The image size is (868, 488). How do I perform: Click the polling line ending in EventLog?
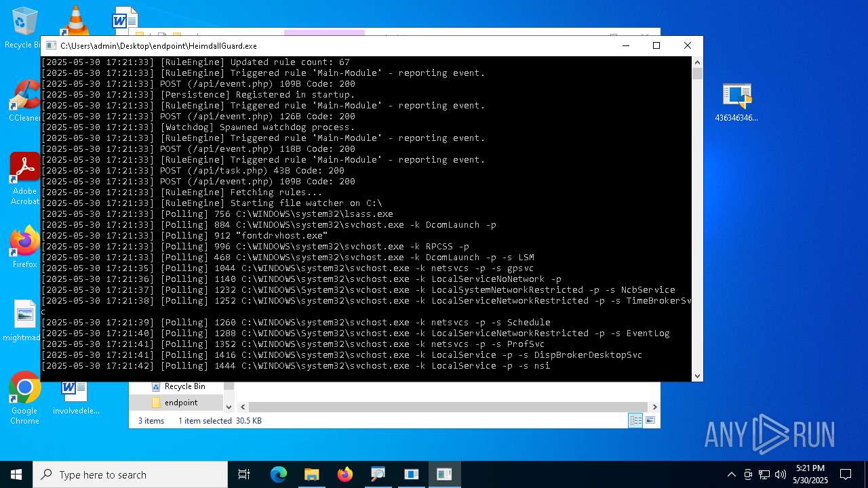click(x=355, y=333)
